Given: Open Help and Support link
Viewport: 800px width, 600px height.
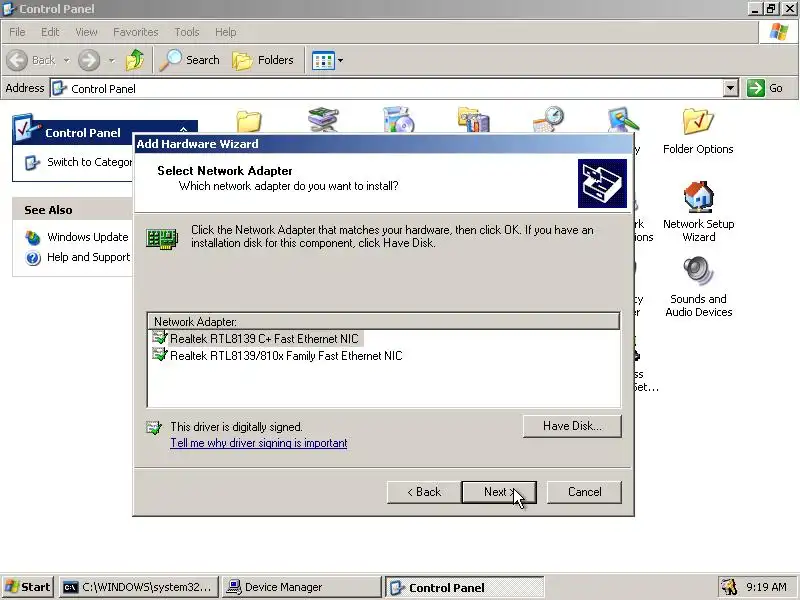Looking at the screenshot, I should coord(88,257).
